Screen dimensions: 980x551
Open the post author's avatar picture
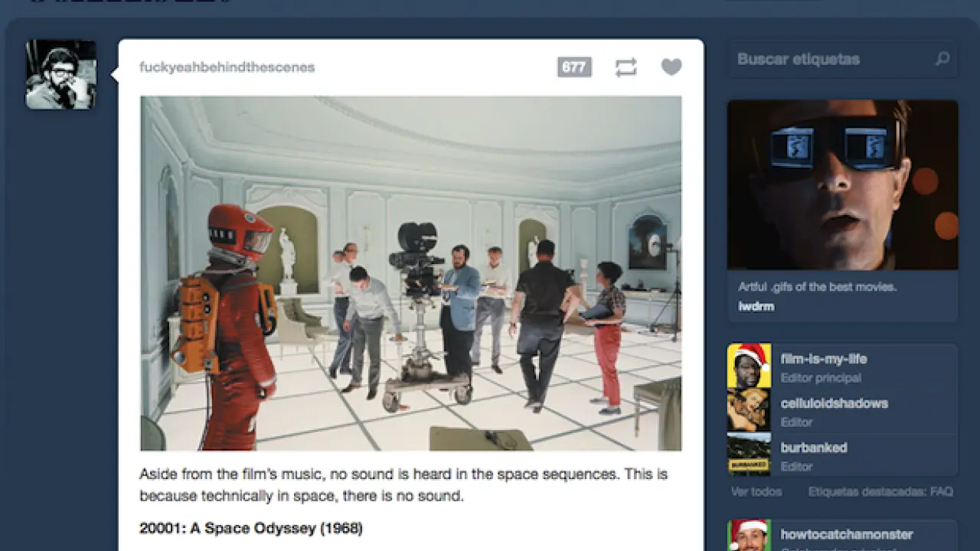click(61, 74)
